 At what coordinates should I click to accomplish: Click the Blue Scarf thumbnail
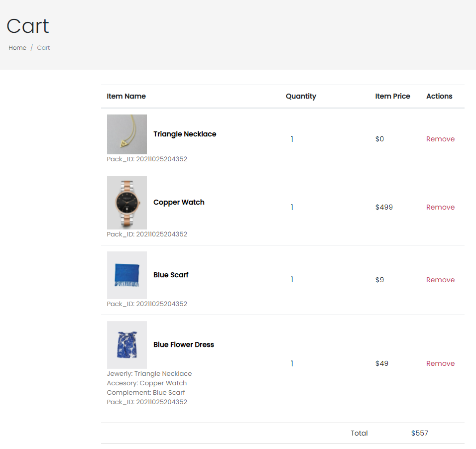coord(127,275)
